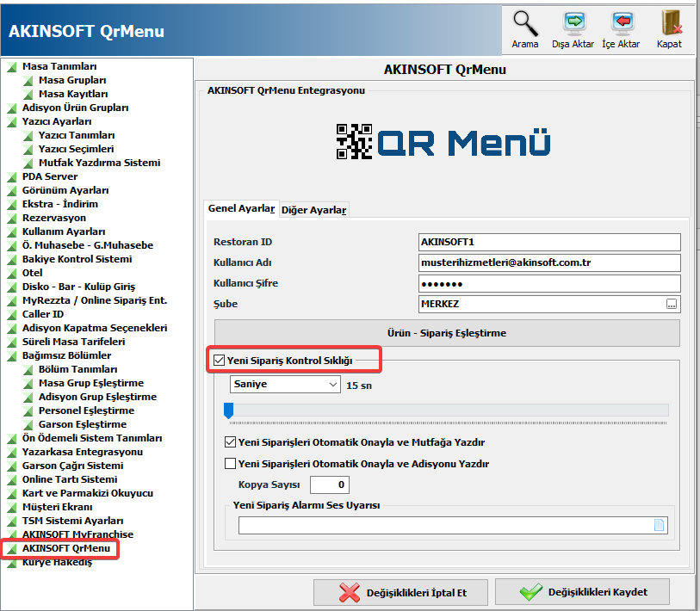Click the icon beside Masa Grupları
This screenshot has height=611, width=700.
[28, 81]
